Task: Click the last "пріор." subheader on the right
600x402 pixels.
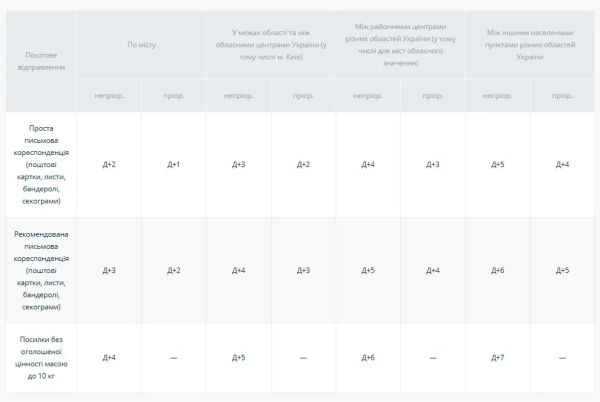Action: [x=562, y=96]
